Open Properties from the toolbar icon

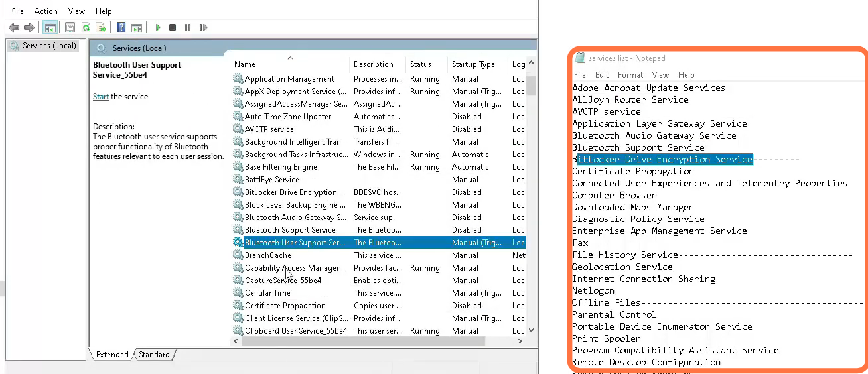(x=70, y=27)
